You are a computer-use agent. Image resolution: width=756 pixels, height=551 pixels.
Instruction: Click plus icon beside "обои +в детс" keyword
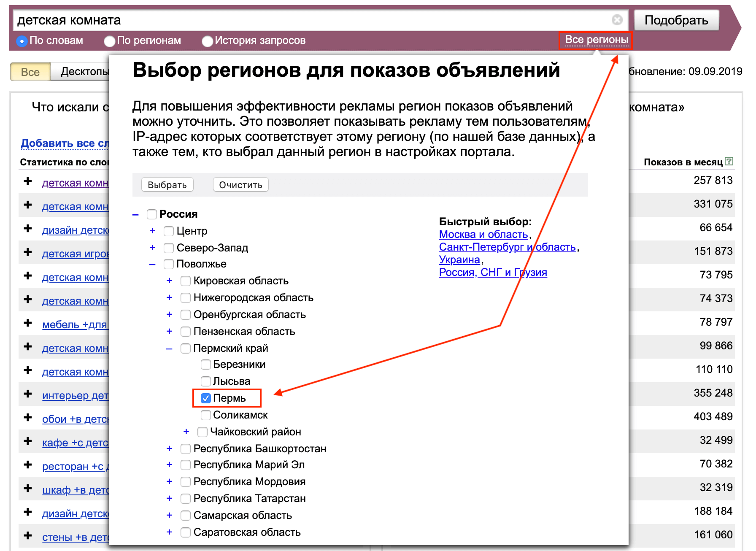[x=27, y=418]
